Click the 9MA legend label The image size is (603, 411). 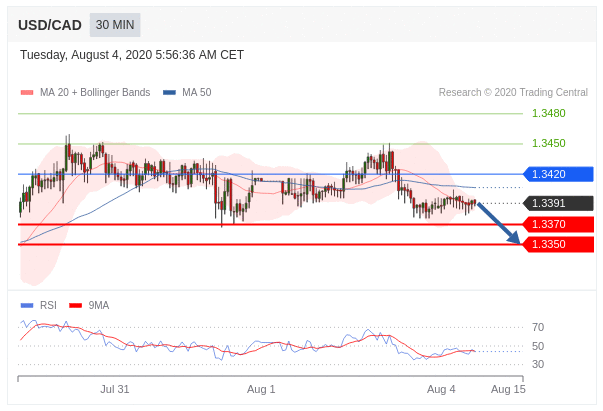tap(99, 305)
